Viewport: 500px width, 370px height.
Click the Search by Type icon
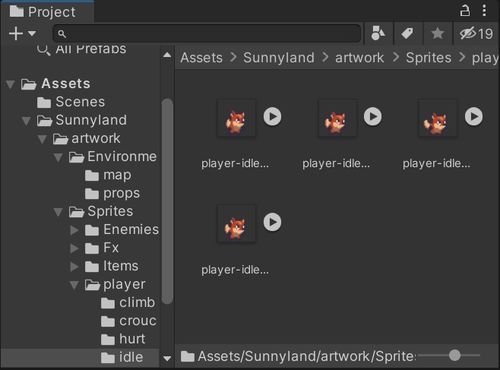378,33
